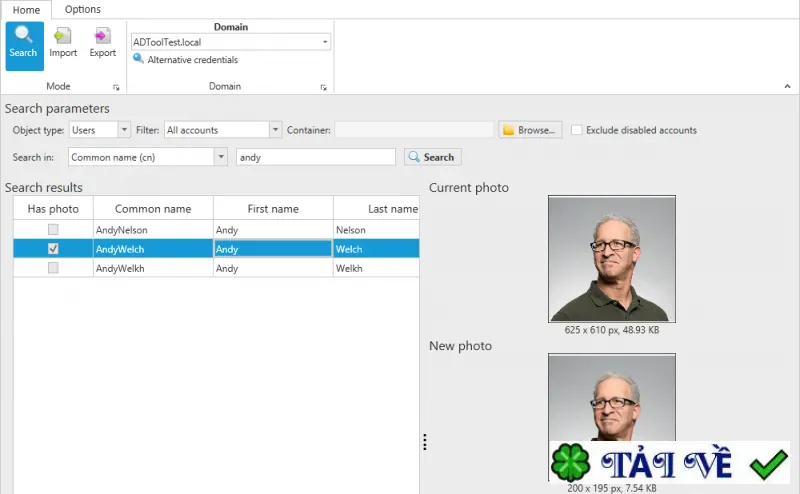This screenshot has width=800, height=494.
Task: Expand the Object type Users dropdown
Action: tap(124, 130)
